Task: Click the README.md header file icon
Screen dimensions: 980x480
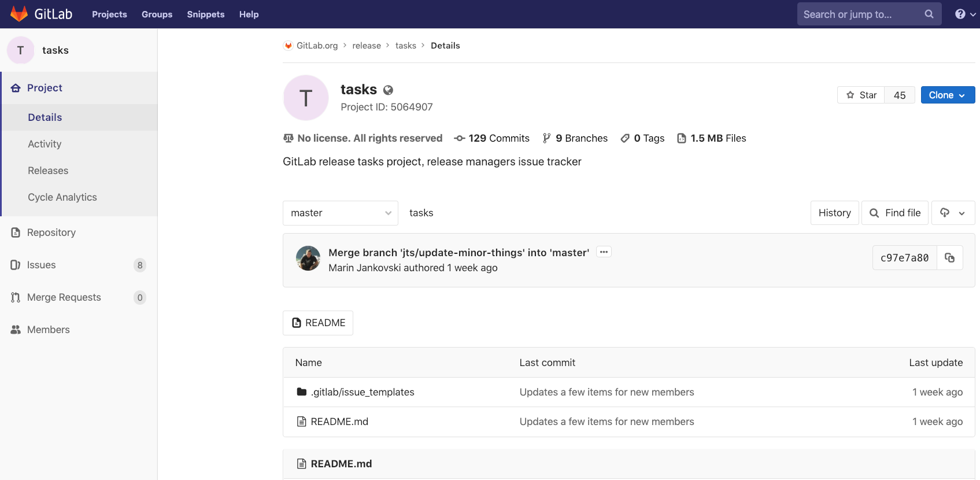Action: (301, 464)
